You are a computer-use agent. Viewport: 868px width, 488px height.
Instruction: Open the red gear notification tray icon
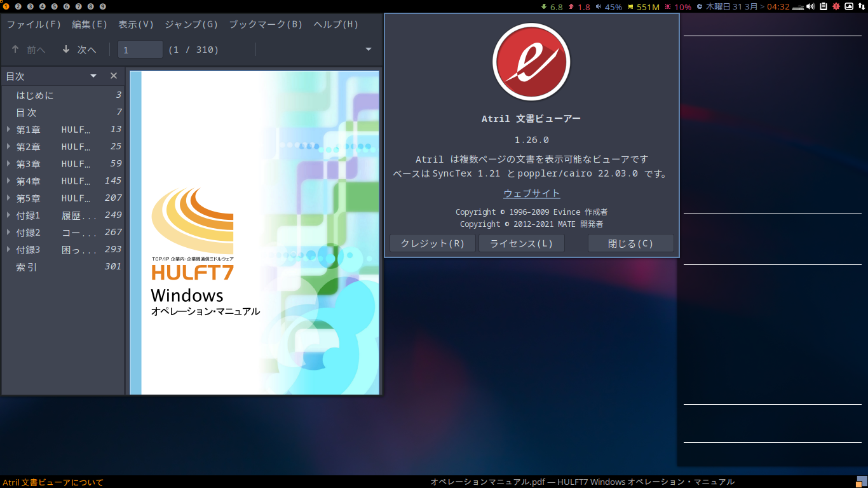pyautogui.click(x=836, y=6)
